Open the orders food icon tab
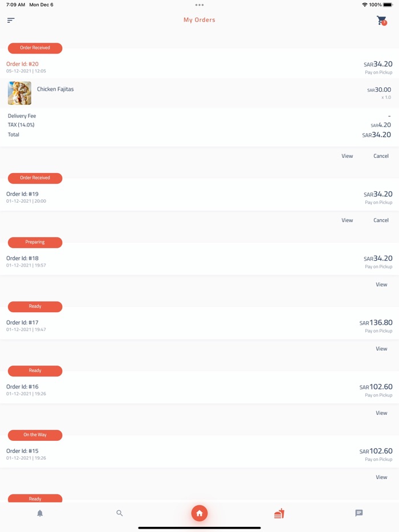The image size is (399, 532). click(x=279, y=513)
